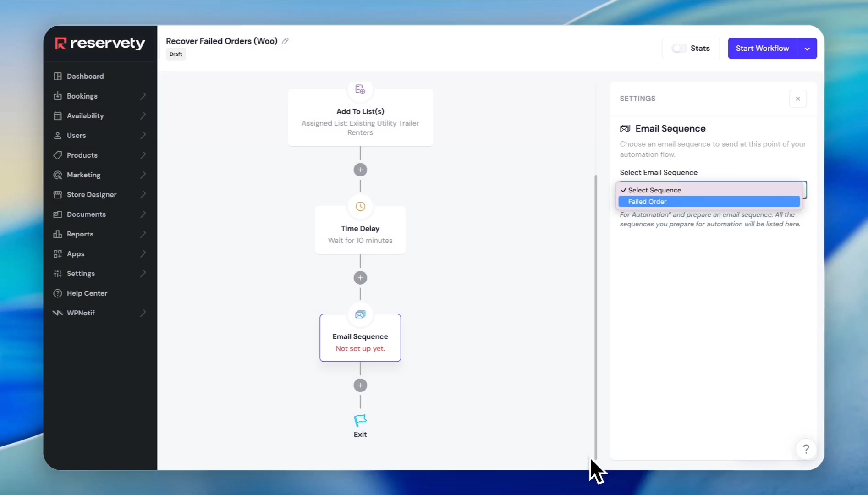Open the help question mark bubble
This screenshot has height=495, width=868.
[x=806, y=449]
